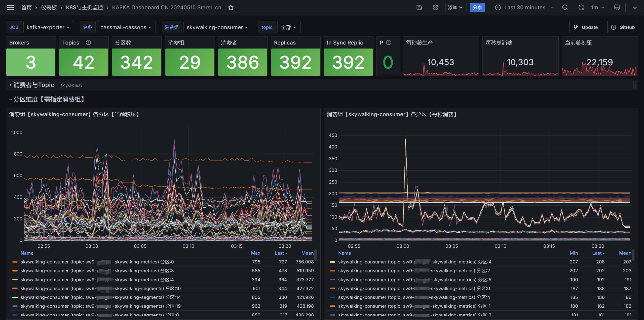Star this dashboard as favorite
644x320 pixels.
(231, 8)
